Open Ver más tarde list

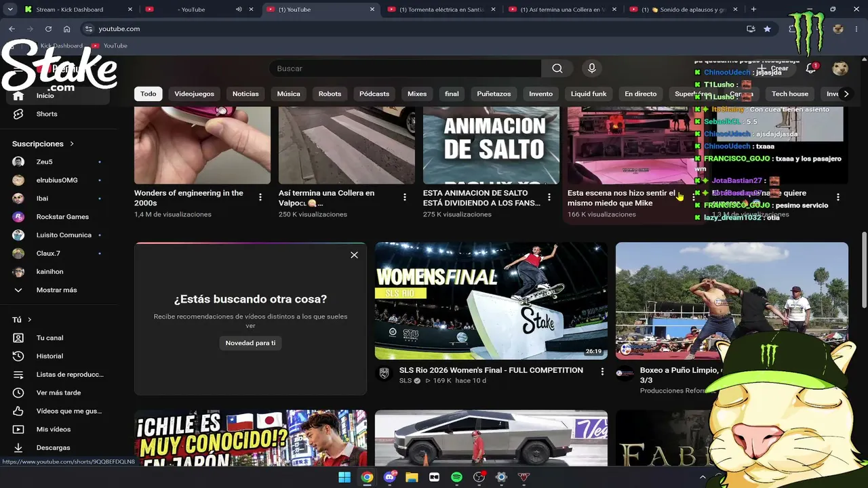pos(58,392)
